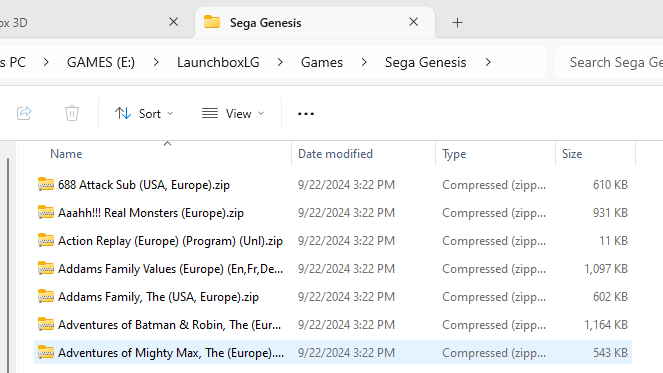Sort by the Date modified column header
The height and width of the screenshot is (373, 663).
pyautogui.click(x=335, y=154)
